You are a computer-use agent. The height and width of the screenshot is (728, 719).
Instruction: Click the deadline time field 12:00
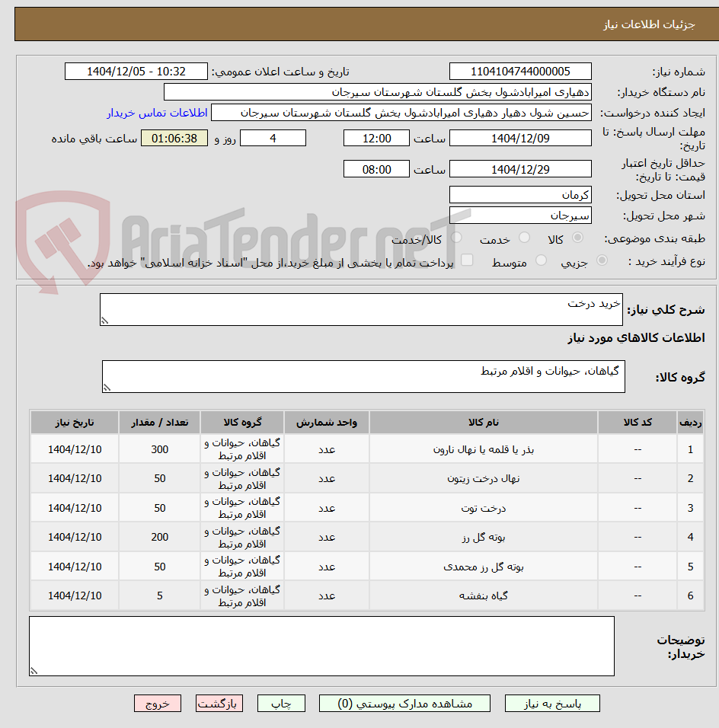click(377, 139)
